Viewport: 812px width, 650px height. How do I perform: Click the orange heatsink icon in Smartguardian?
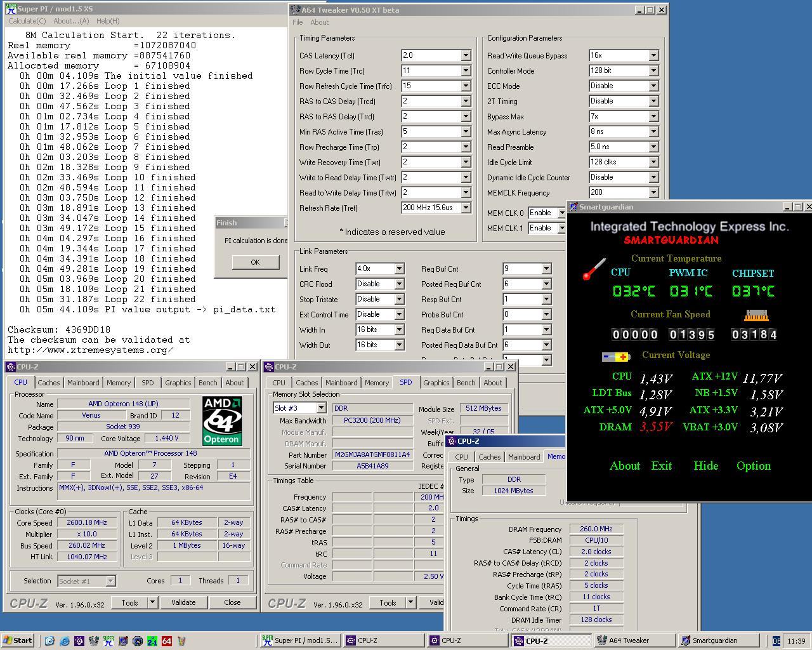(x=756, y=315)
